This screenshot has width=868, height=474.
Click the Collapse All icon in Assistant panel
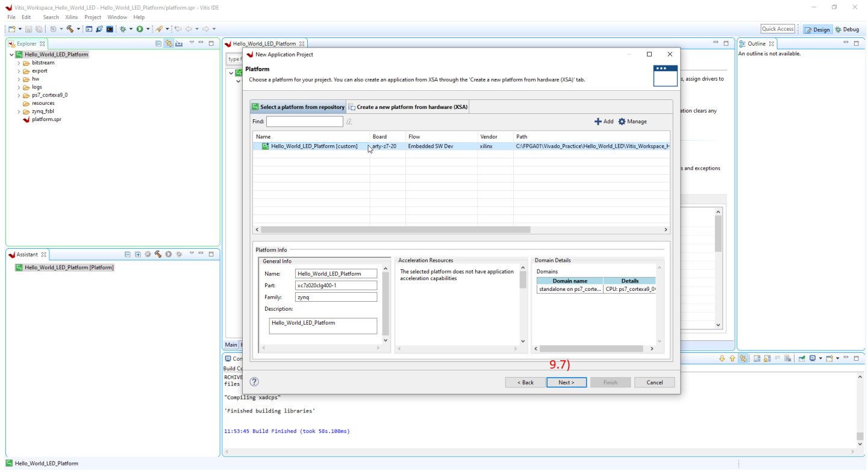(128, 254)
